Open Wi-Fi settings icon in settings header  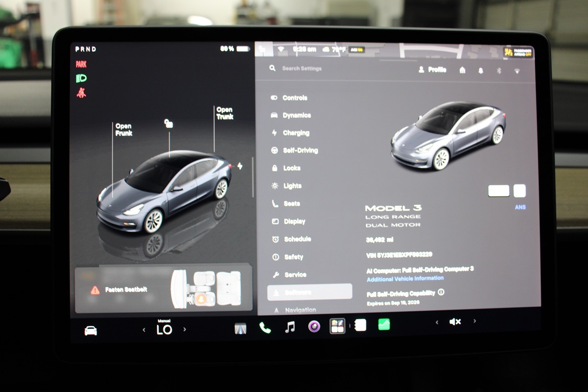coord(517,72)
